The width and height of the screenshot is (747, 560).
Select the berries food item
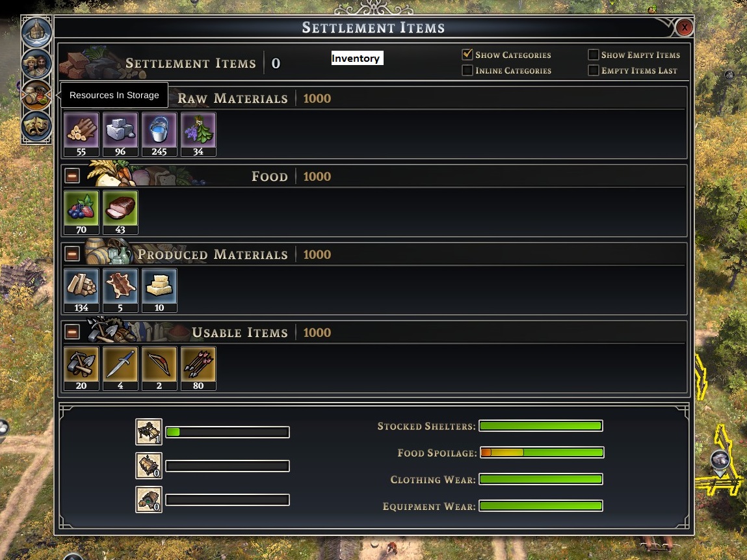[81, 212]
